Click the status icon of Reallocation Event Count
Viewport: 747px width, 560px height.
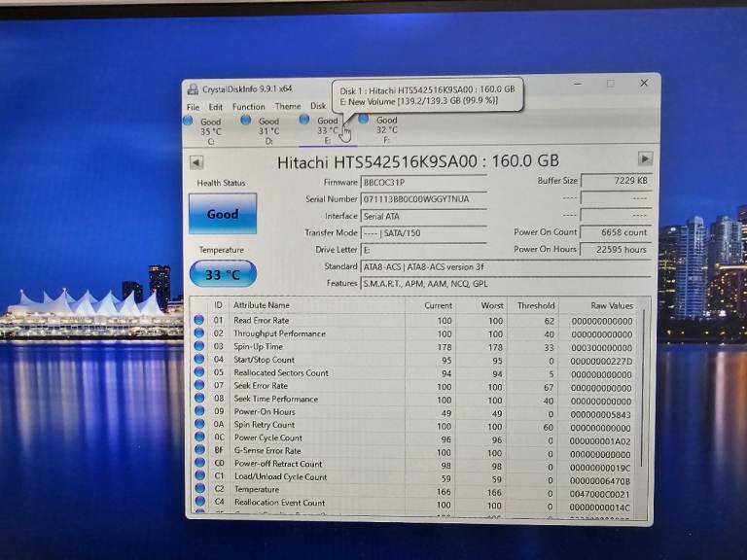tap(200, 501)
